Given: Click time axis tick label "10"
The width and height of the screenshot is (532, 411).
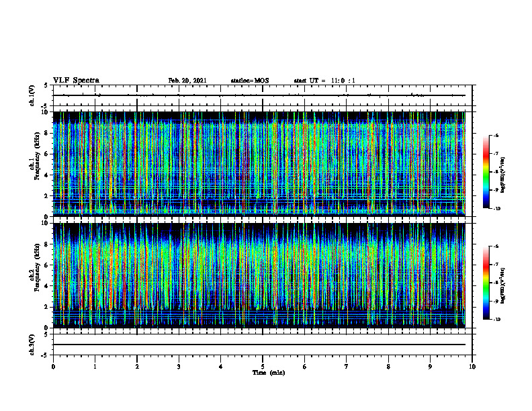Looking at the screenshot, I should [x=472, y=367].
